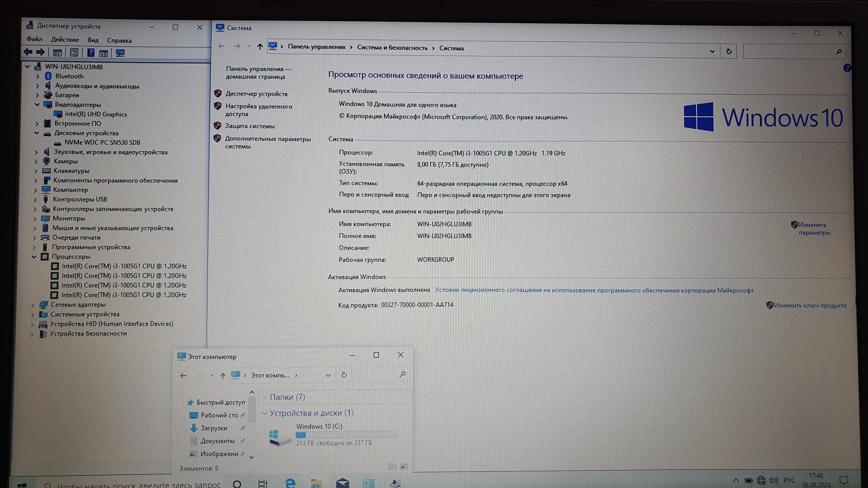Image resolution: width=868 pixels, height=488 pixels.
Task: Click the scan hardware monitor icon in toolbar
Action: click(x=120, y=53)
